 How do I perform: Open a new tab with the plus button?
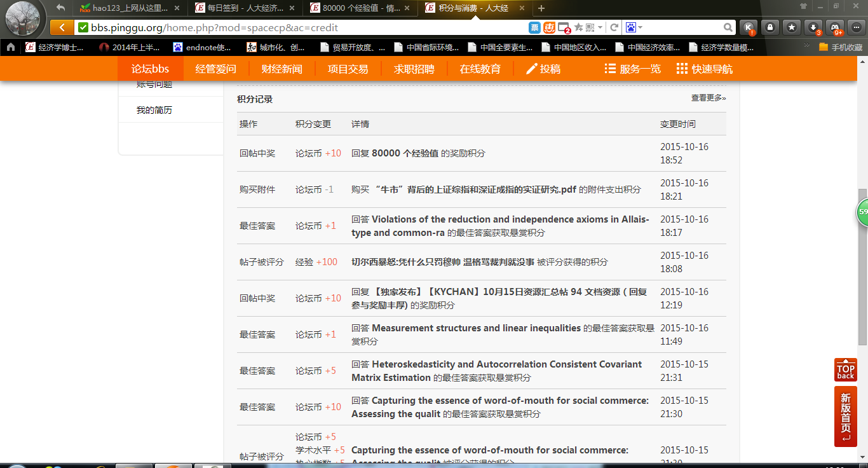pos(541,8)
